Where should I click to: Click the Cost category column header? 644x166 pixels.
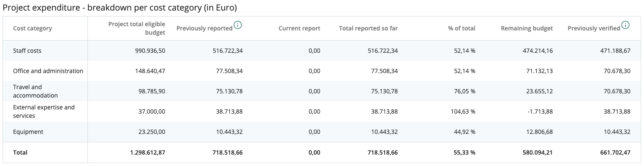(33, 28)
